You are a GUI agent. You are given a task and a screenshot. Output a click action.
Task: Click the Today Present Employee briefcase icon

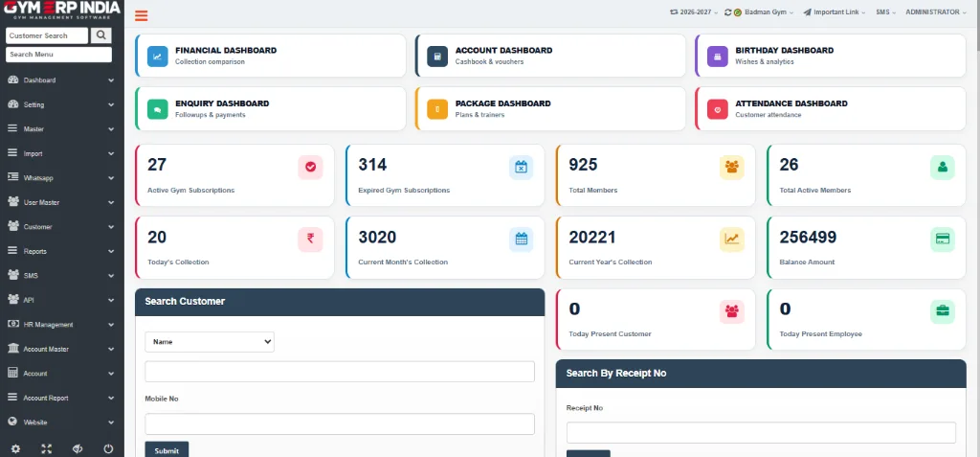pos(943,311)
